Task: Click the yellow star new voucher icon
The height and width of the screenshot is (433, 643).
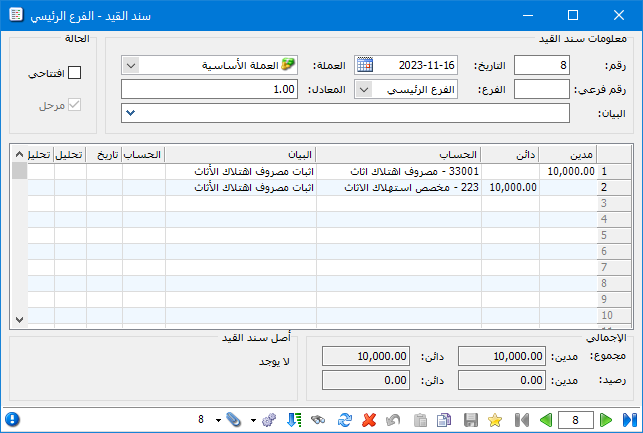Action: 495,420
